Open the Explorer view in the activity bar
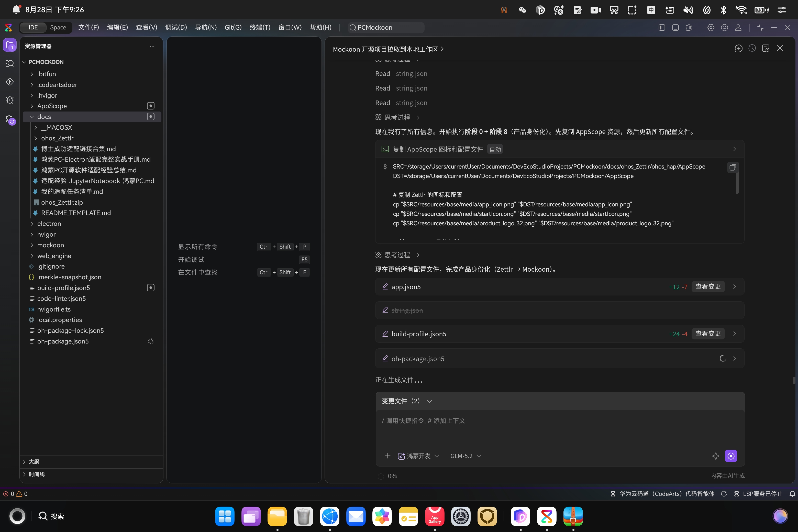This screenshot has width=798, height=532. pos(9,45)
